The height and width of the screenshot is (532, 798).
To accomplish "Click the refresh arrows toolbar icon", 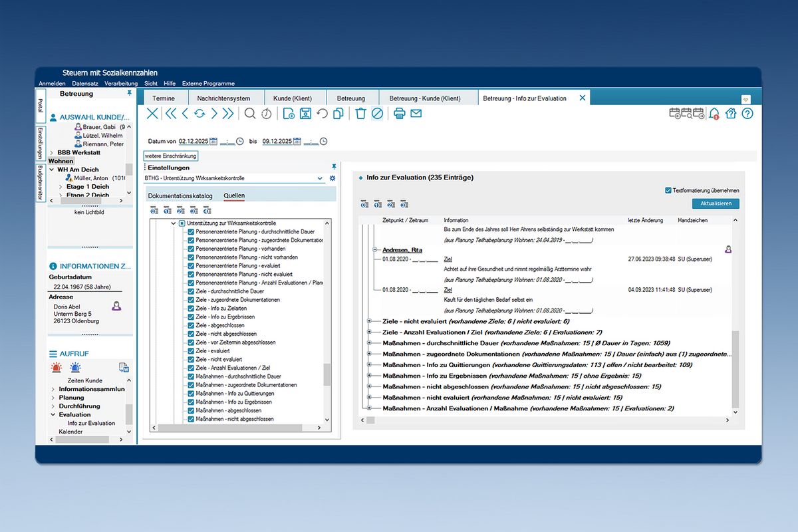I will pyautogui.click(x=199, y=114).
